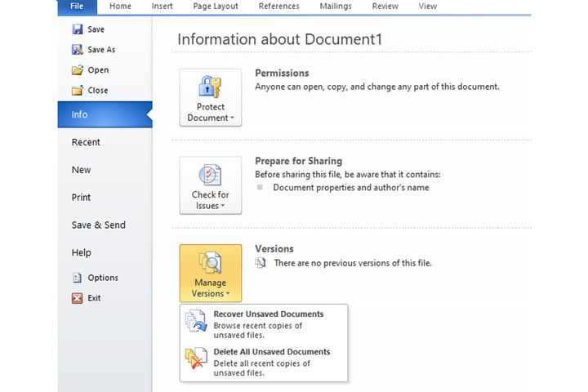Click the Open label in sidebar
This screenshot has width=588, height=392.
pyautogui.click(x=98, y=70)
